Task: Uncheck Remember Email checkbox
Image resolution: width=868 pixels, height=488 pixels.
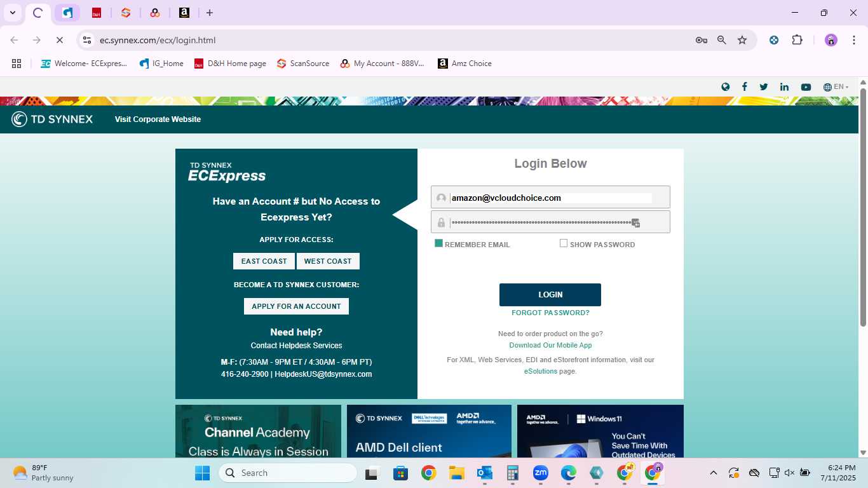Action: 438,243
